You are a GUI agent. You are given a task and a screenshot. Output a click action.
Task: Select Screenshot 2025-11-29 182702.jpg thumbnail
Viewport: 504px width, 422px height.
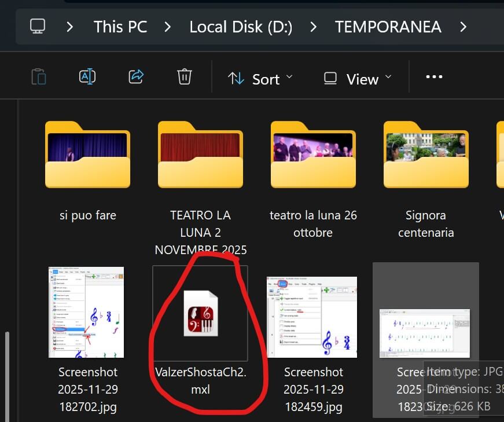[87, 313]
